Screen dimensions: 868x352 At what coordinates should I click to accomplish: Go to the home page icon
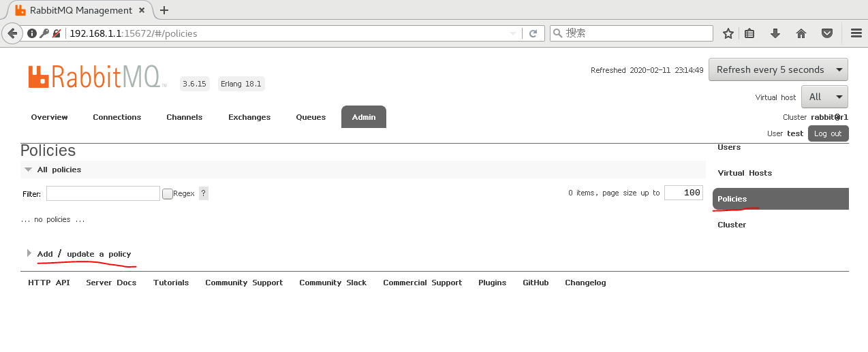tap(801, 33)
